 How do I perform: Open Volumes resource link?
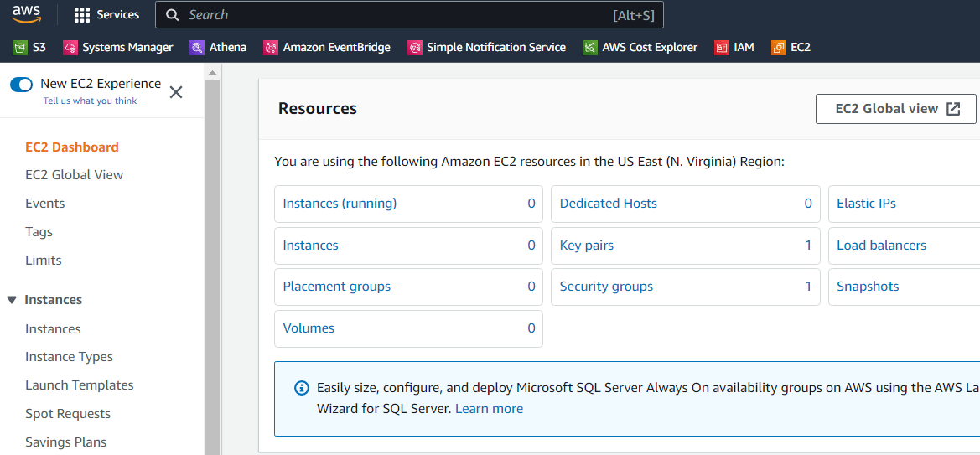tap(309, 328)
